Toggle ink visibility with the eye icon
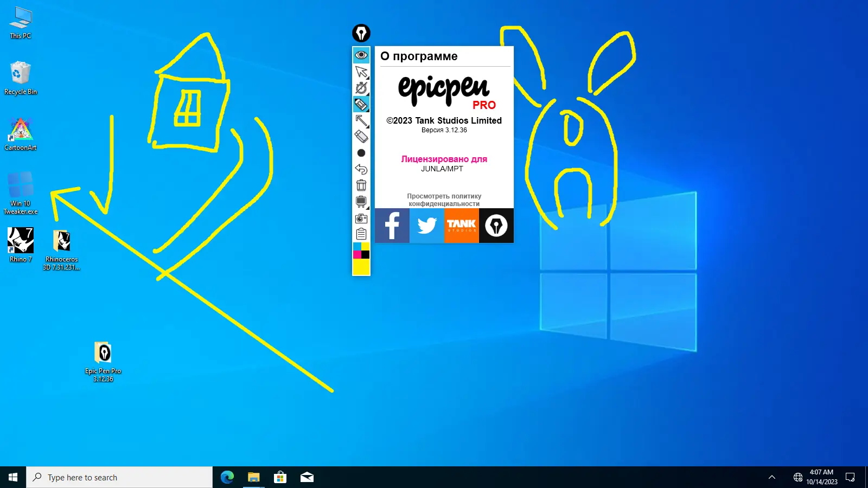Screen dimensions: 868x488 click(361, 55)
